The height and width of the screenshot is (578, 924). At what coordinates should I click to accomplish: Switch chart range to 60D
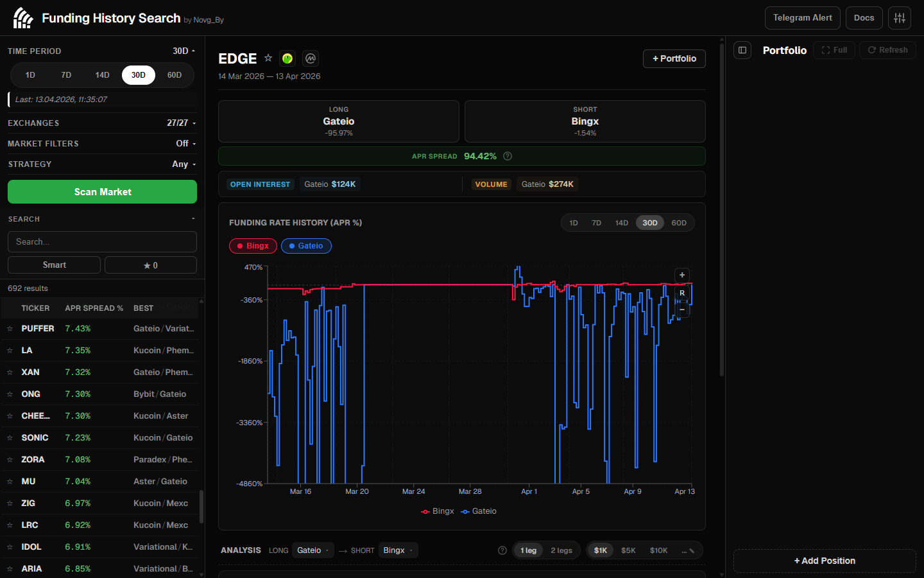(x=679, y=223)
